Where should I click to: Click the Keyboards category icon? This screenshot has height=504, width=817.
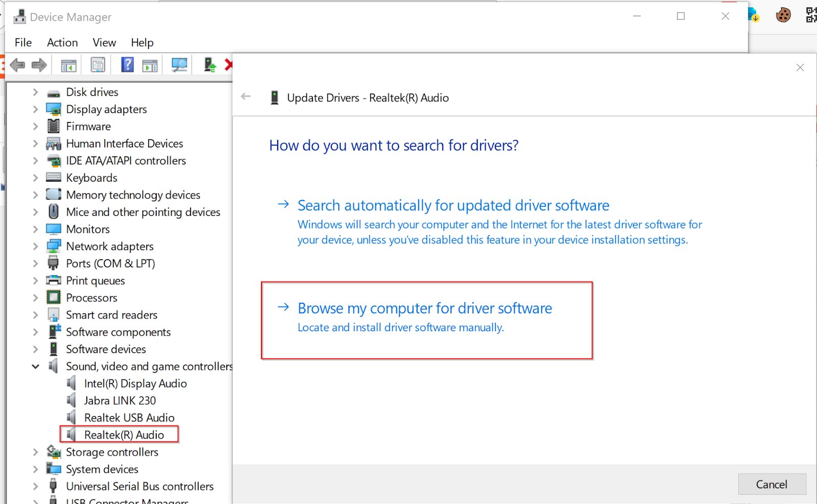[x=54, y=178]
